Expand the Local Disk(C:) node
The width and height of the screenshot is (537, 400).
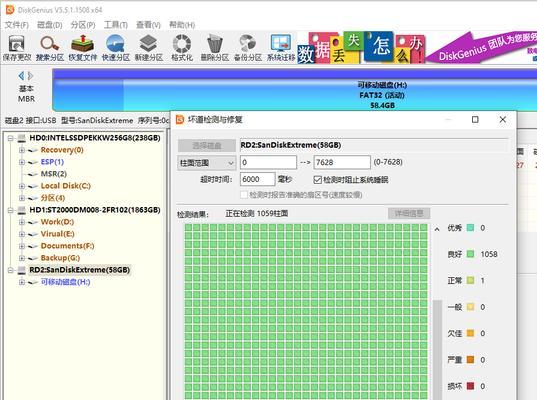(x=22, y=186)
